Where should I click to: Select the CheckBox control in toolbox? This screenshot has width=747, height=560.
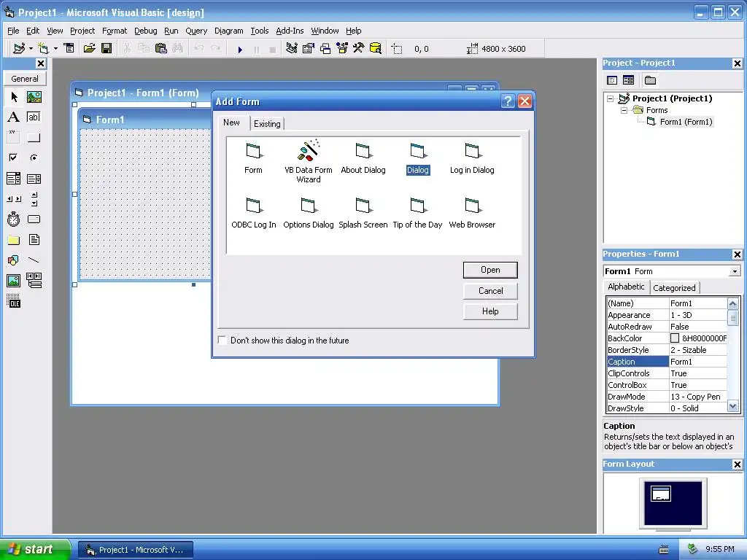pyautogui.click(x=14, y=157)
